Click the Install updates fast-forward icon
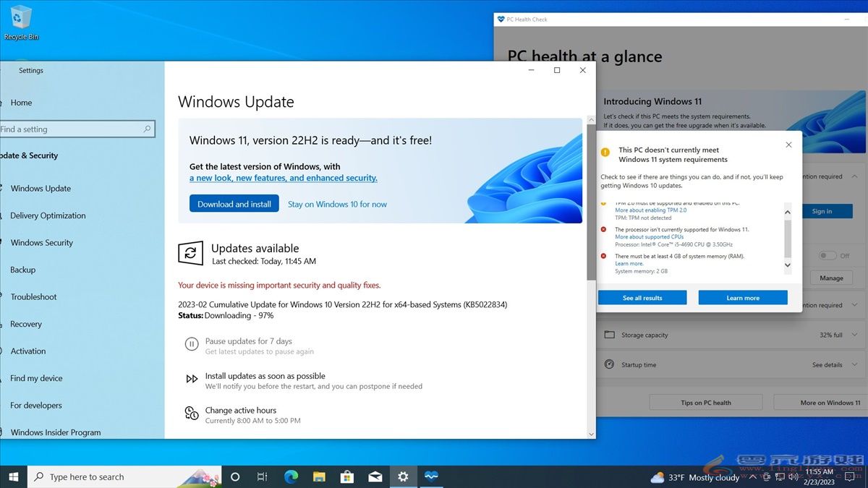868x488 pixels. click(x=191, y=379)
